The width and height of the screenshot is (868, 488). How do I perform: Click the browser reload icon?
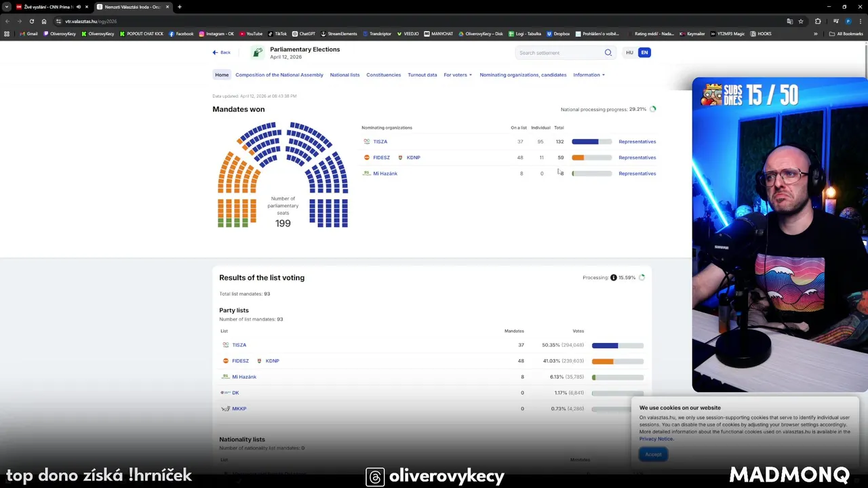[31, 21]
